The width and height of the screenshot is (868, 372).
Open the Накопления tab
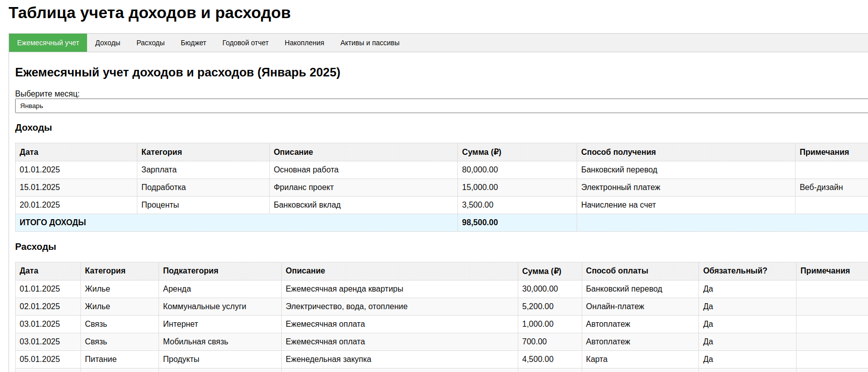tap(304, 43)
